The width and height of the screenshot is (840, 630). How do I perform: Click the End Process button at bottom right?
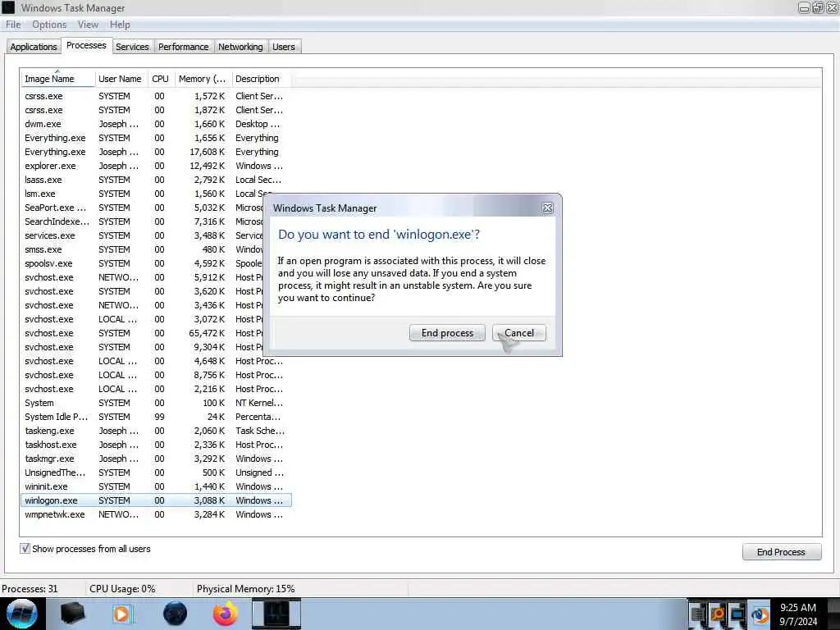click(x=782, y=552)
